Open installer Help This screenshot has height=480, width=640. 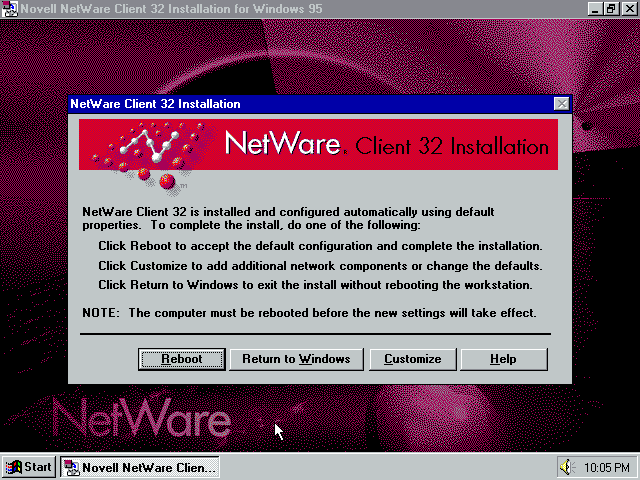(x=504, y=359)
